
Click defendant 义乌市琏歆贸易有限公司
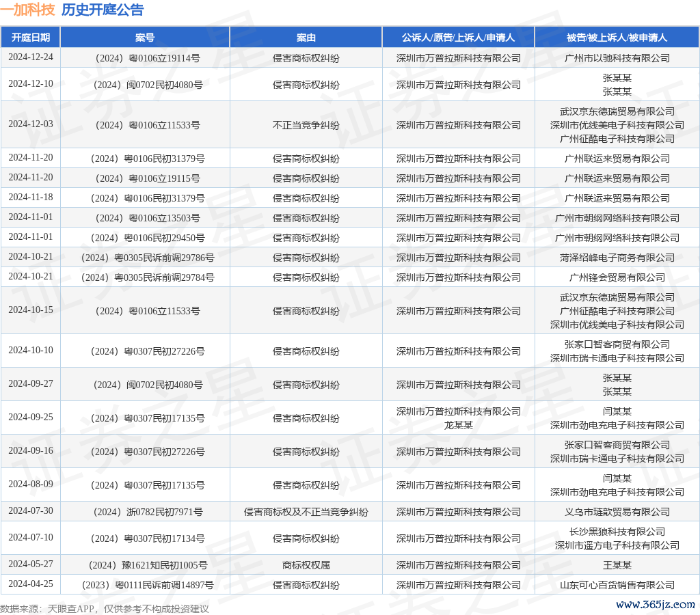[x=617, y=512]
